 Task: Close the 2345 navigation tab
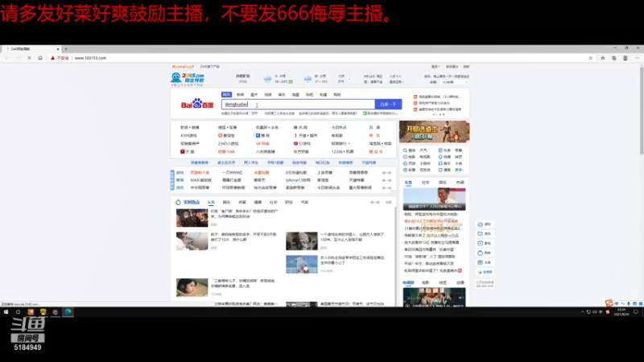click(x=57, y=49)
